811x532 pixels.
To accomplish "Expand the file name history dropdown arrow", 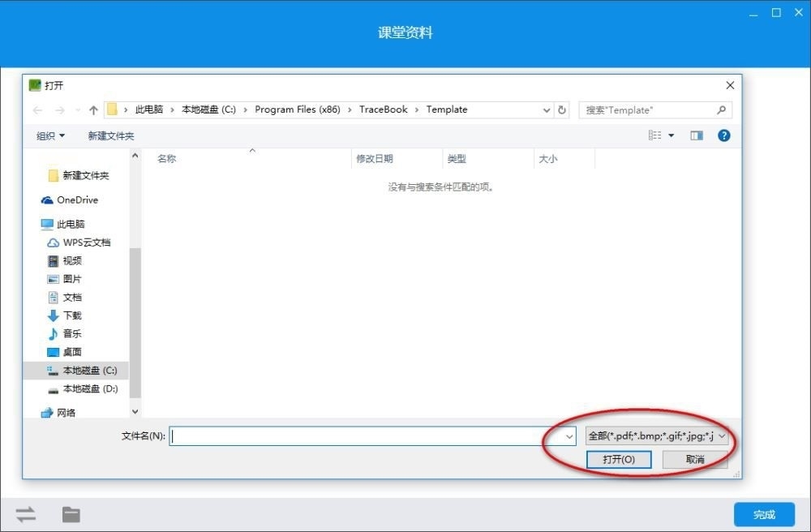I will pyautogui.click(x=569, y=436).
